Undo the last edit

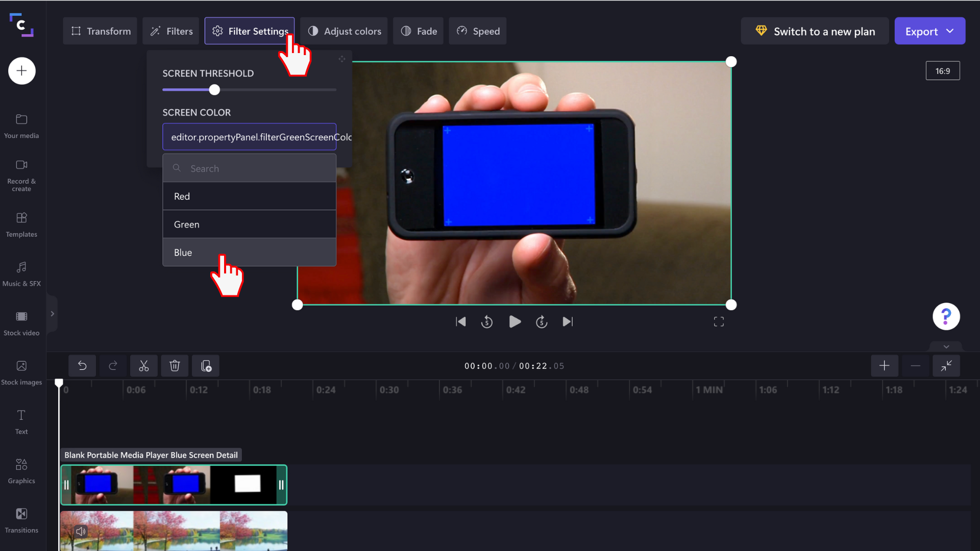click(82, 365)
